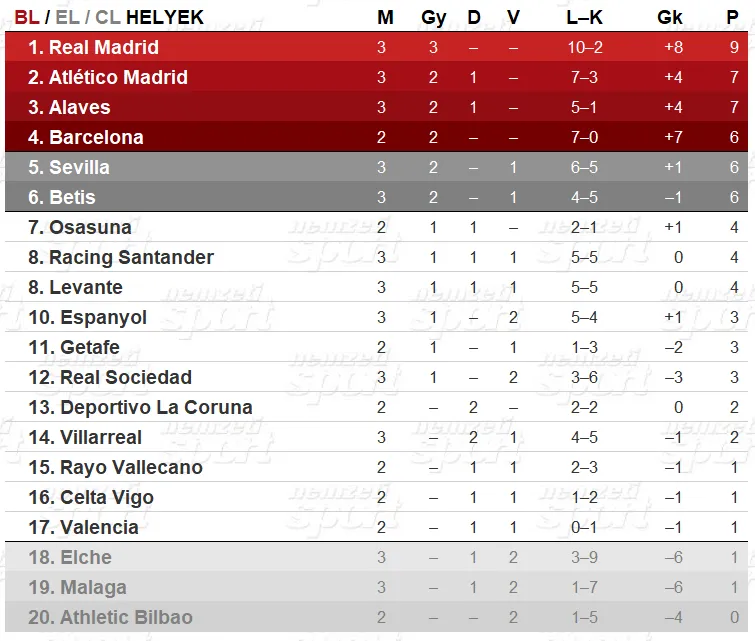Viewport: 755px width, 641px height.
Task: Click the BL / EL / CL HELYEK heading
Action: [x=109, y=17]
